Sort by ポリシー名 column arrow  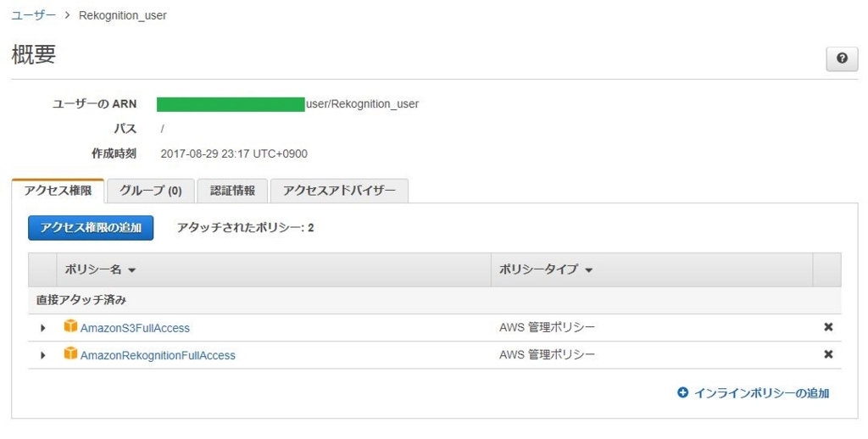tap(131, 270)
